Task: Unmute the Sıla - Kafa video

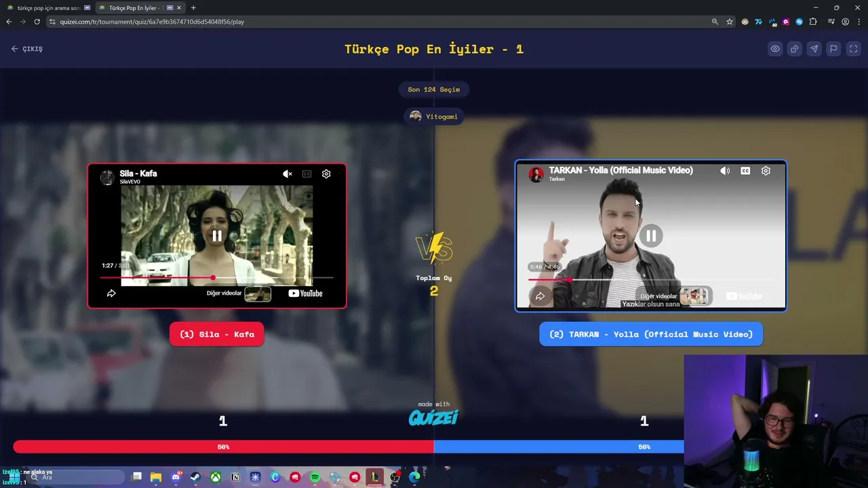Action: [x=288, y=174]
